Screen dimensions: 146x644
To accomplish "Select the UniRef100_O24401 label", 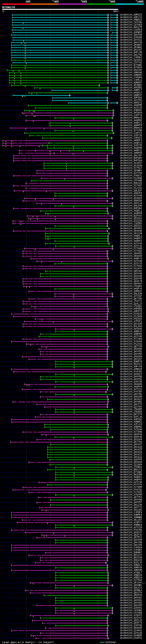I will pyautogui.click(x=131, y=630).
